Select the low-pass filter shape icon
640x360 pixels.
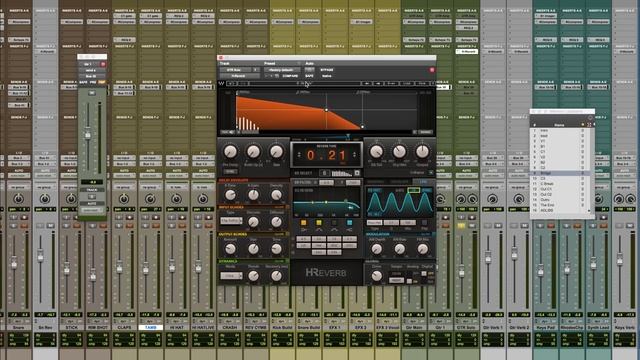349,230
